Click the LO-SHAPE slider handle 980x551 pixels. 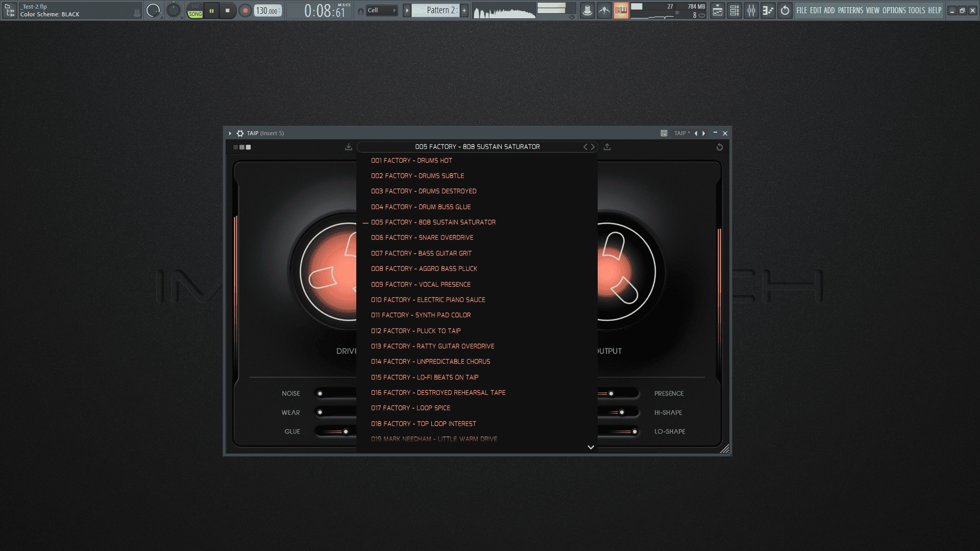point(634,432)
